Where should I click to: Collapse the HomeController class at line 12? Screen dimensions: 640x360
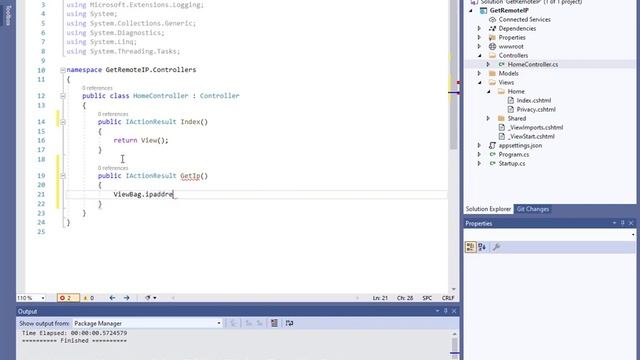(x=63, y=96)
